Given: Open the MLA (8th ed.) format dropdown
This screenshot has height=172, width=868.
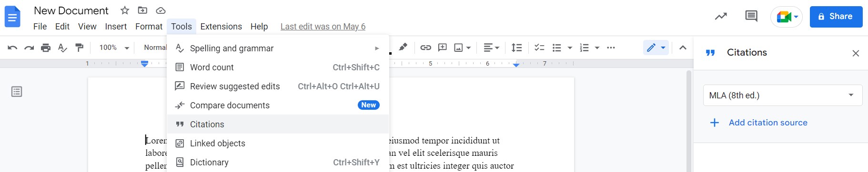Looking at the screenshot, I should coord(783,95).
